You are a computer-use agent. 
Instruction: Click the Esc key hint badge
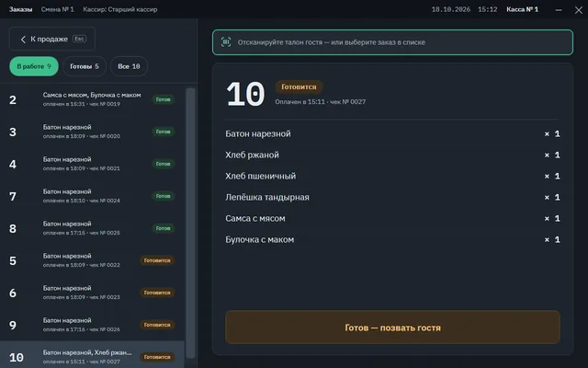[79, 39]
